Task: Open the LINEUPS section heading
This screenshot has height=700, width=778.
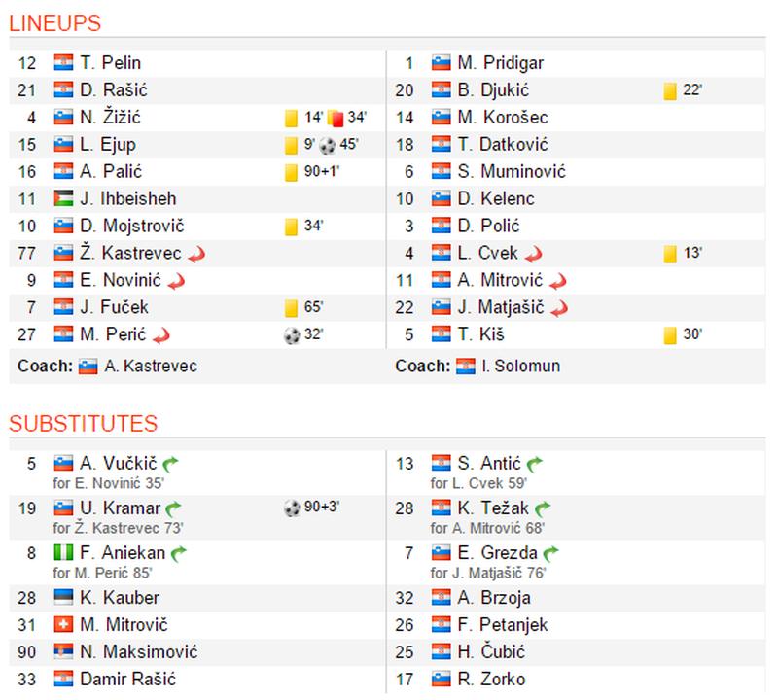Action: click(55, 23)
